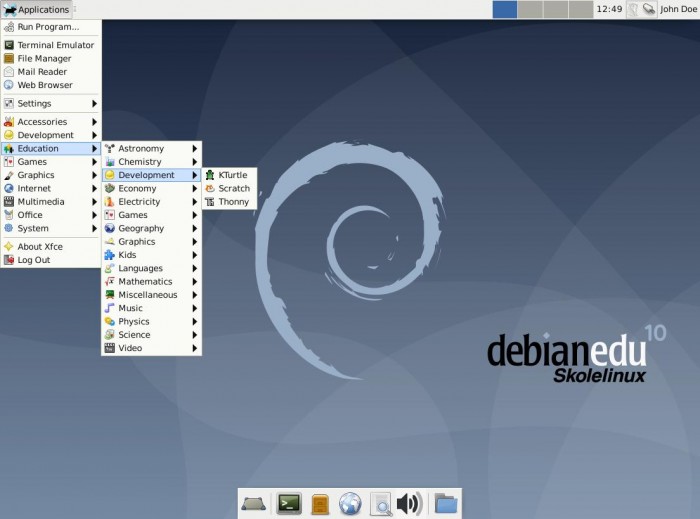Choose Log Out from the menu
The image size is (700, 519).
pyautogui.click(x=33, y=260)
